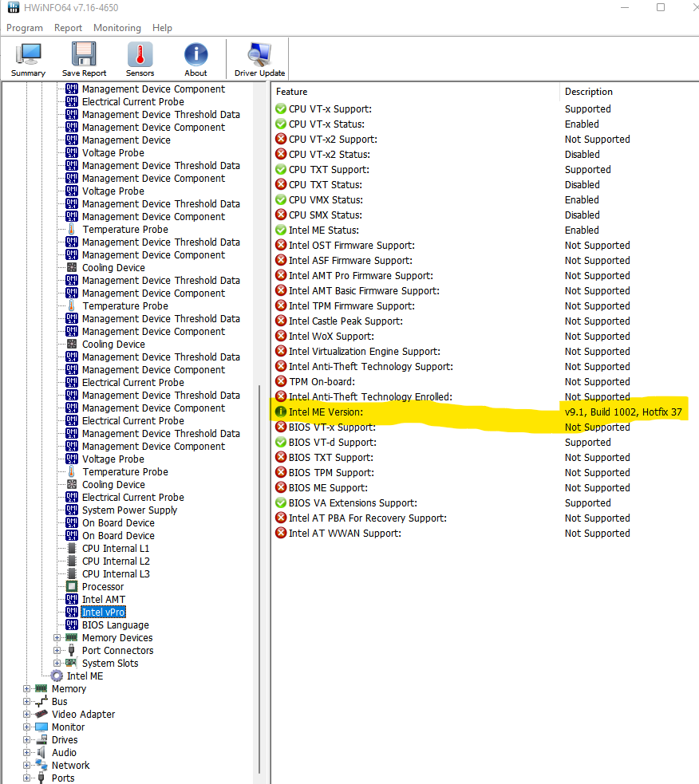Select the BIOS VA Extensions Support row
The height and width of the screenshot is (784, 699).
click(x=485, y=503)
